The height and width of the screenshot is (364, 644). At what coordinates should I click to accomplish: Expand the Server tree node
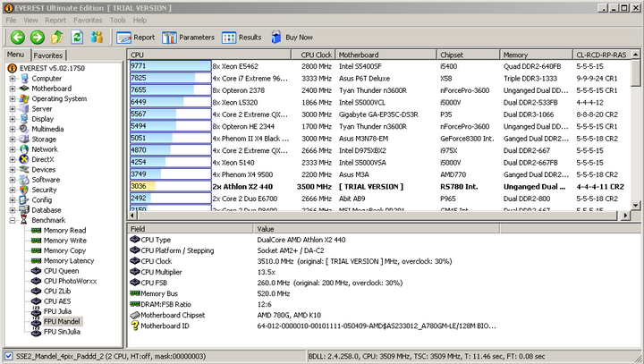[13, 109]
